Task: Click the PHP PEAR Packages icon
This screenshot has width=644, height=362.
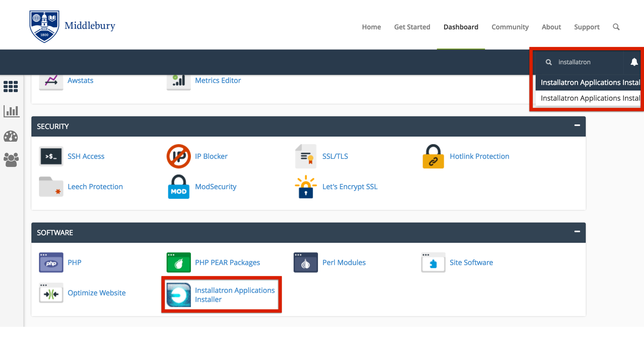Action: [178, 262]
